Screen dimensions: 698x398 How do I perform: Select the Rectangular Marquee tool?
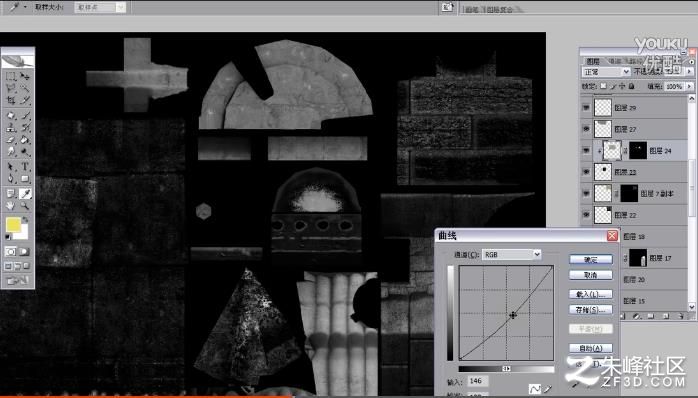(x=11, y=76)
